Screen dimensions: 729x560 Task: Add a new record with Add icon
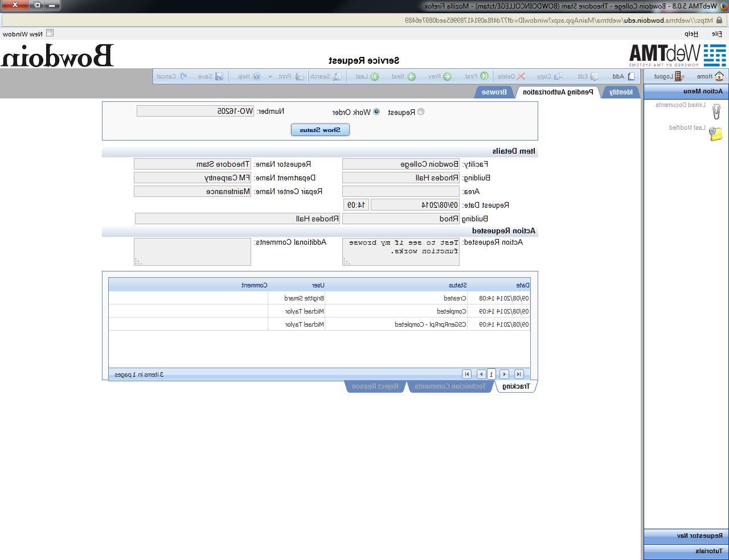[631, 76]
